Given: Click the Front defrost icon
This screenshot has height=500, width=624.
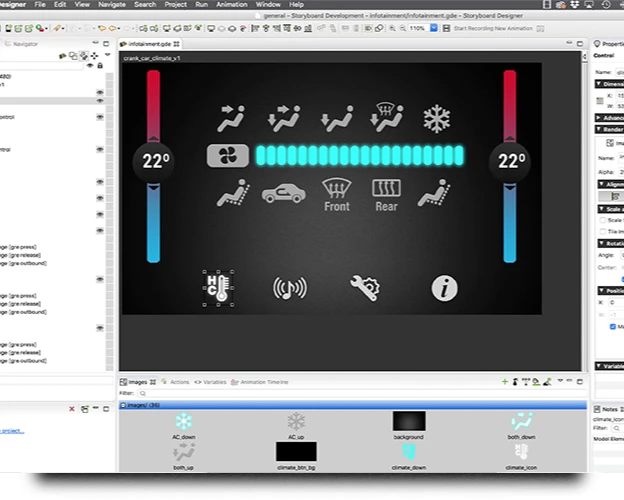Looking at the screenshot, I should click(337, 195).
